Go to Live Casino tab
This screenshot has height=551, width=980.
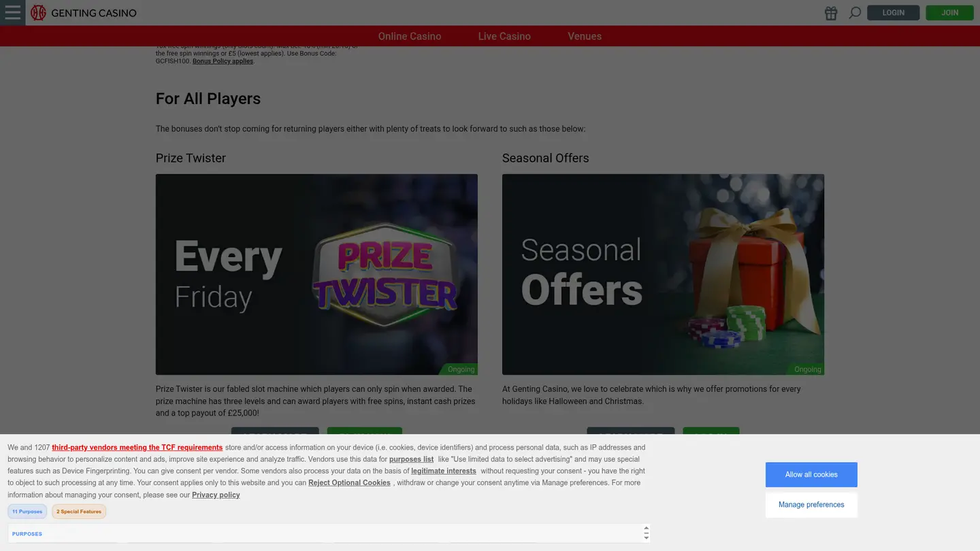point(504,36)
